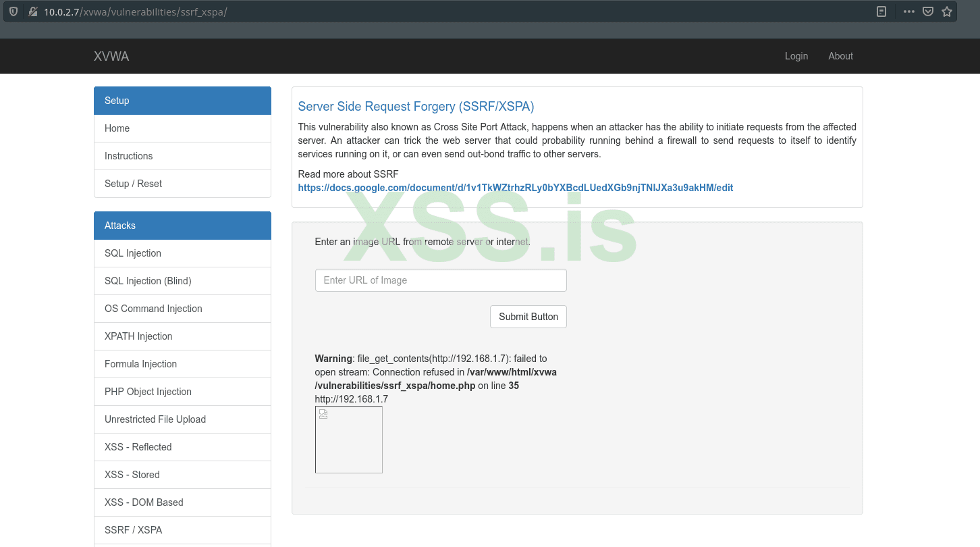
Task: Click the Warning file_get_contents error text
Action: tap(436, 372)
